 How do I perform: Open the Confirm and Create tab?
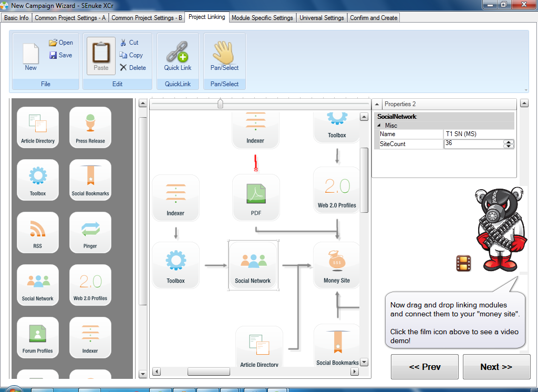tap(374, 18)
